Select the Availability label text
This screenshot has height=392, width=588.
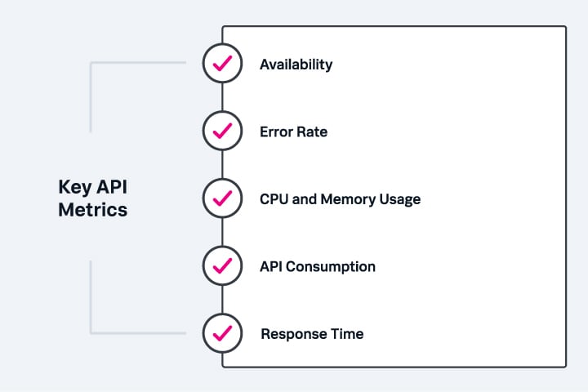coord(296,65)
